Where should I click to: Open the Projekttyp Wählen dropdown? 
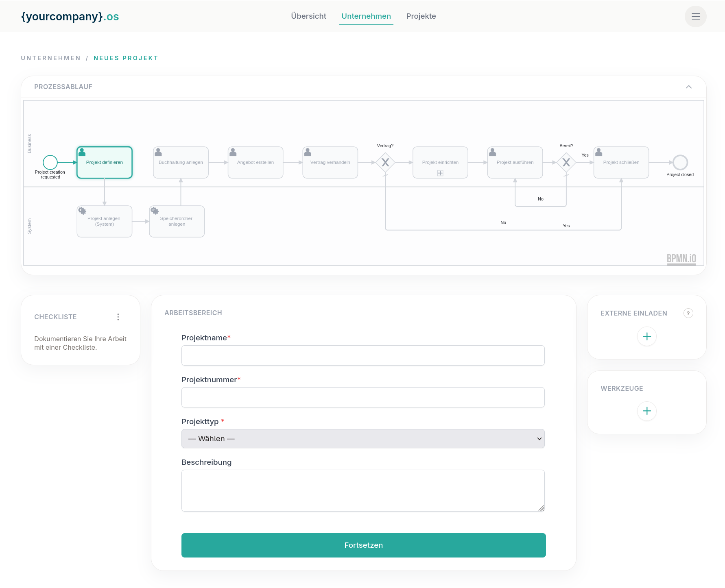(363, 439)
